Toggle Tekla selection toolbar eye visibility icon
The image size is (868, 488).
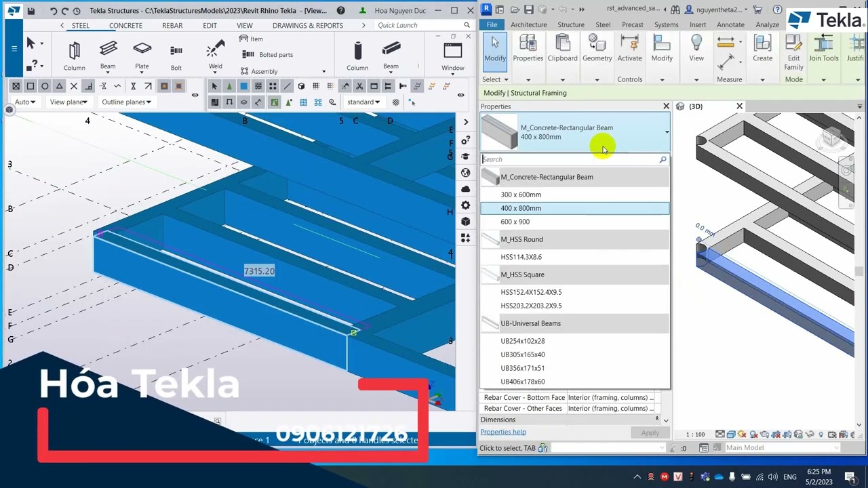(460, 95)
